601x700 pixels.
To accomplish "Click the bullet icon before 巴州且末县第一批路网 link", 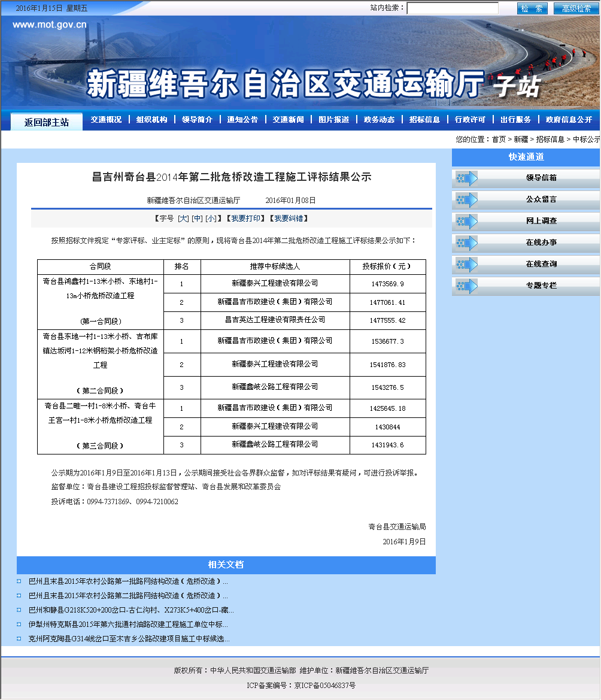I will (19, 581).
